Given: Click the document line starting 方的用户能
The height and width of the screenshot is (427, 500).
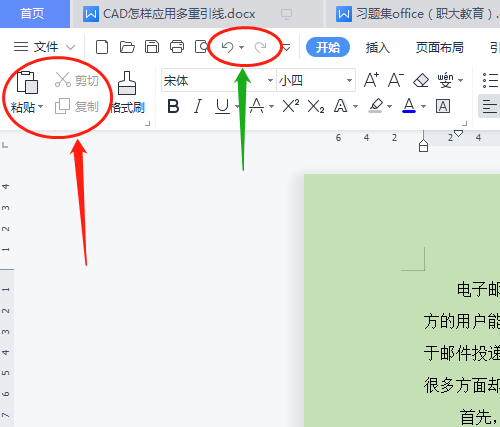Looking at the screenshot, I should click(x=462, y=321).
